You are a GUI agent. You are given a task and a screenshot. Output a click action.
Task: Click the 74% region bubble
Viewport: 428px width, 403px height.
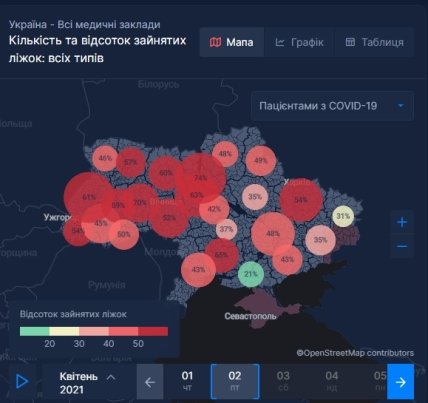(x=201, y=178)
